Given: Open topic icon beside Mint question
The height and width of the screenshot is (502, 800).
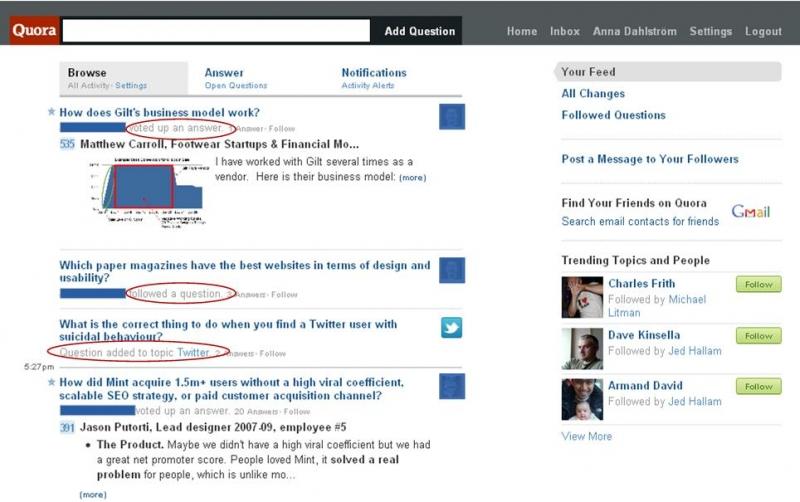Looking at the screenshot, I should point(452,386).
